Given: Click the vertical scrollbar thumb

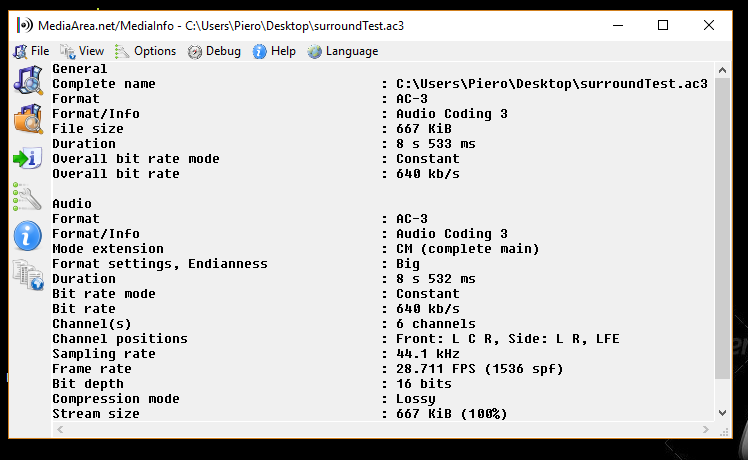Looking at the screenshot, I should pyautogui.click(x=722, y=229).
